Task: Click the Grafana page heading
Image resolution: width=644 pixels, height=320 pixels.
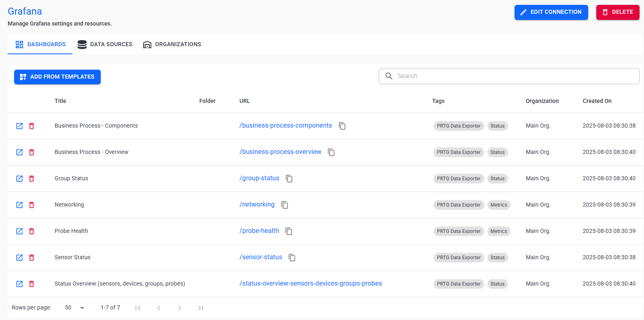Action: [x=25, y=11]
